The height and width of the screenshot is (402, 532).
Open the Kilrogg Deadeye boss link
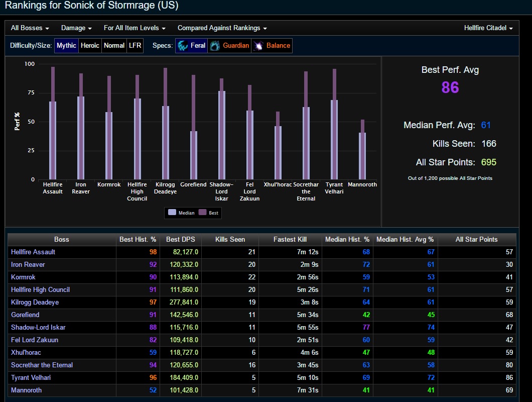click(35, 302)
